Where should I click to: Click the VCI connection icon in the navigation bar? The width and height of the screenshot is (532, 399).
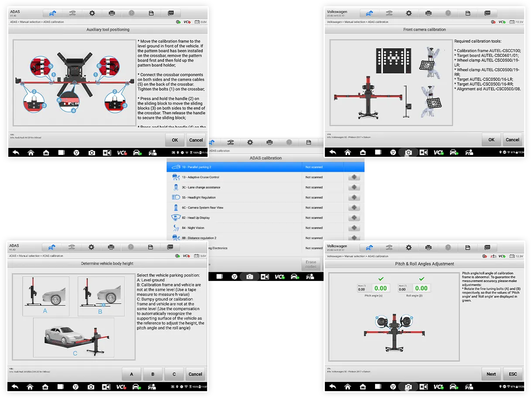[x=121, y=153]
